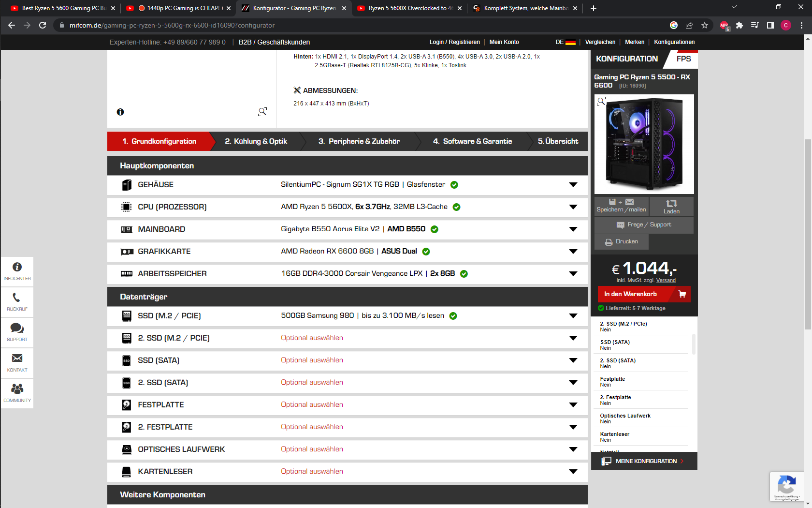This screenshot has height=508, width=812.
Task: Switch to the FPS tab
Action: [683, 59]
